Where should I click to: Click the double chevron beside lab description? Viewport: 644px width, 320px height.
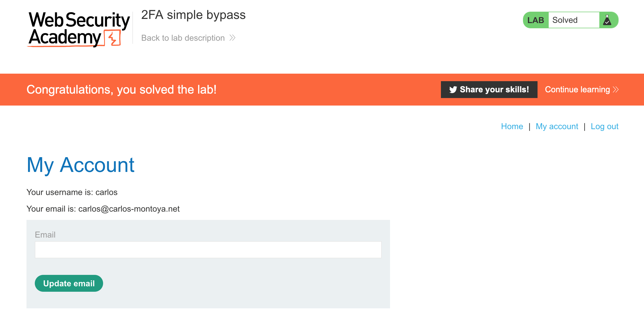tap(232, 38)
